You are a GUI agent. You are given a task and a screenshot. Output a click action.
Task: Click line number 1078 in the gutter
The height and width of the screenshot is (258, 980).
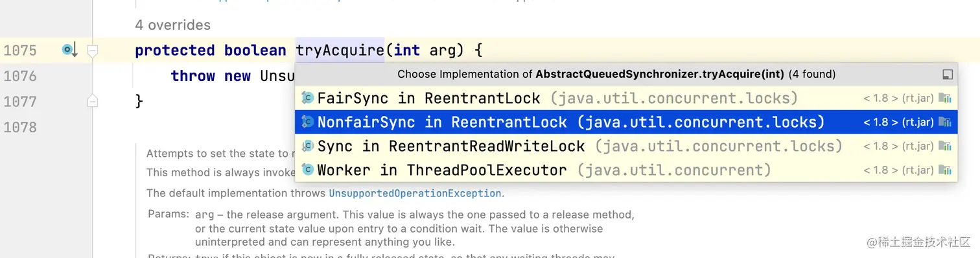[20, 127]
